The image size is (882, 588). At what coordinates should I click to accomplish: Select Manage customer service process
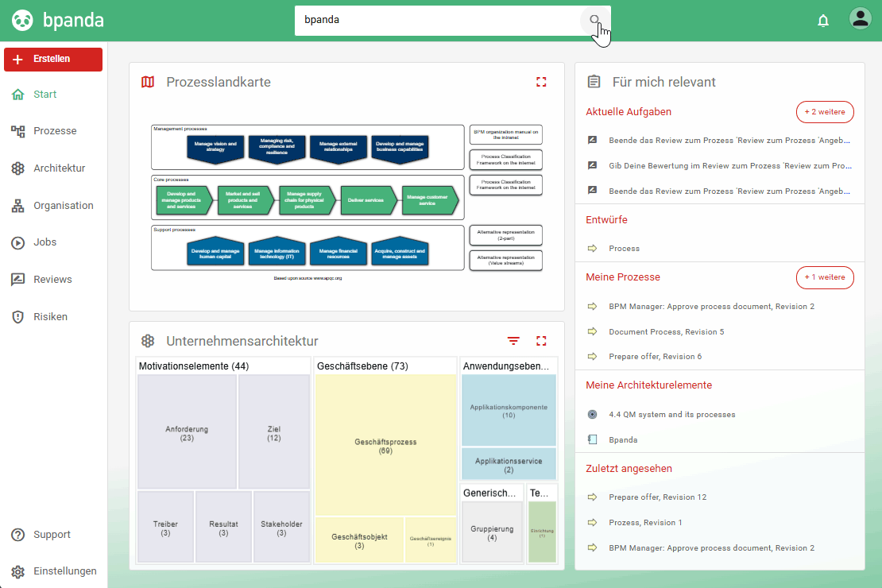(429, 200)
